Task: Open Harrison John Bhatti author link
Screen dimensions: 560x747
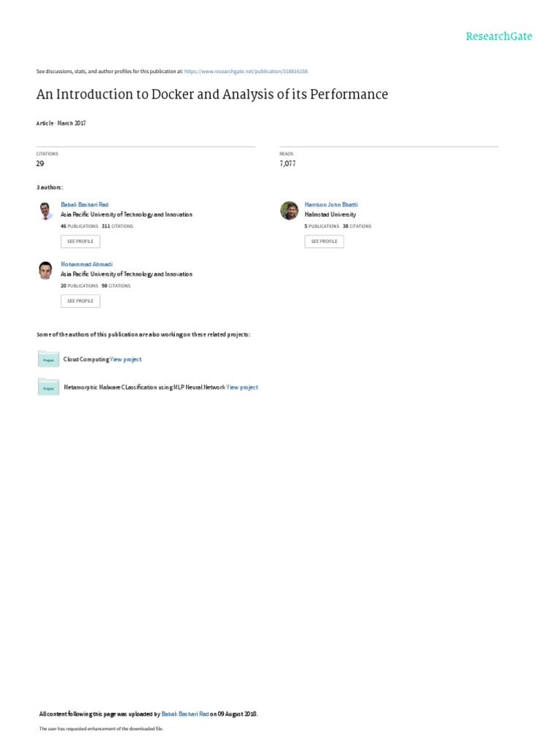Action: point(331,204)
